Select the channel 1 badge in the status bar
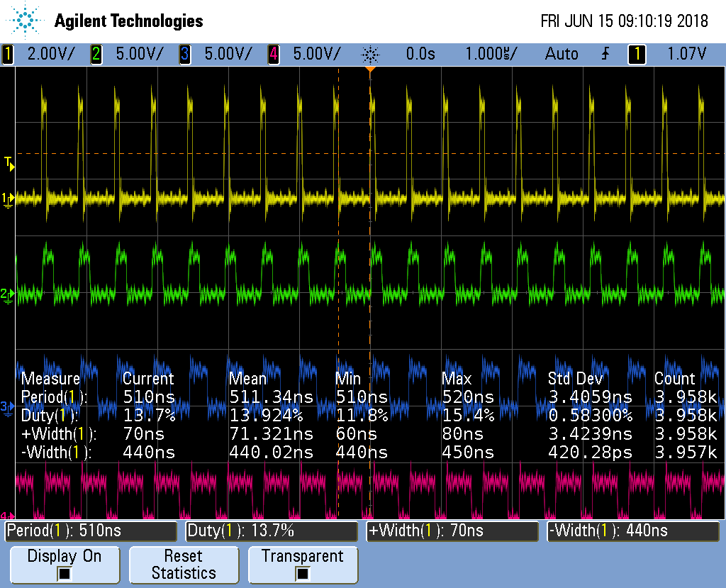Image resolution: width=726 pixels, height=588 pixels. (x=7, y=54)
